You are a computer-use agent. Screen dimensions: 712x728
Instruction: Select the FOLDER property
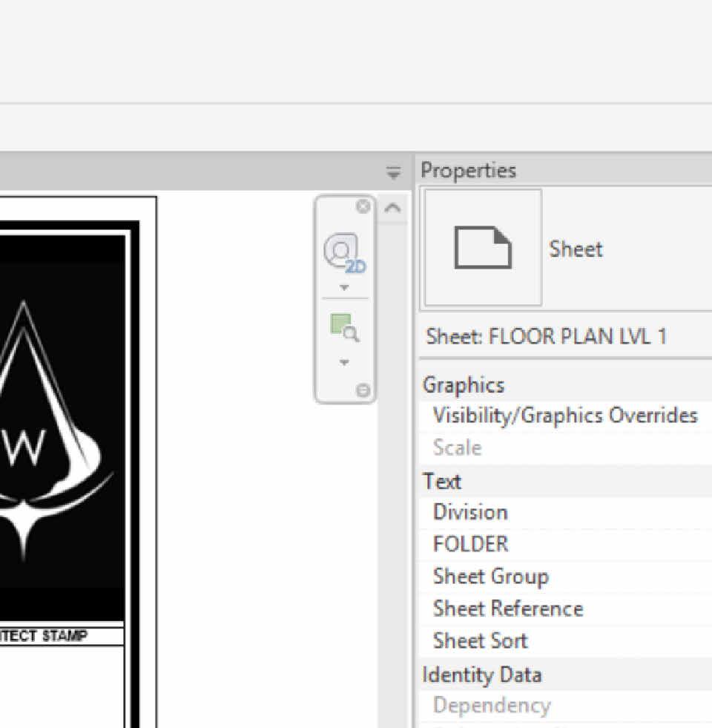(565, 544)
